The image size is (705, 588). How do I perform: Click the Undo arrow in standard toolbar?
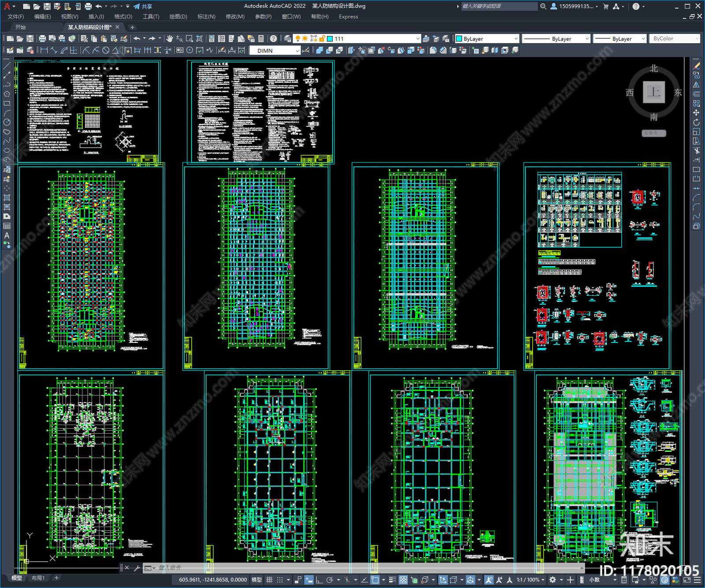(x=137, y=39)
